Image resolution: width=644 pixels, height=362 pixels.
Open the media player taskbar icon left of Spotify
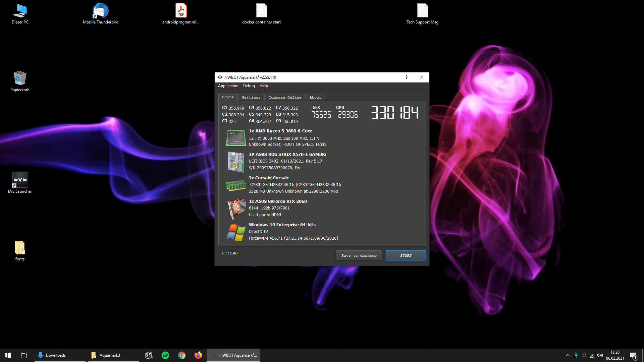click(x=149, y=355)
